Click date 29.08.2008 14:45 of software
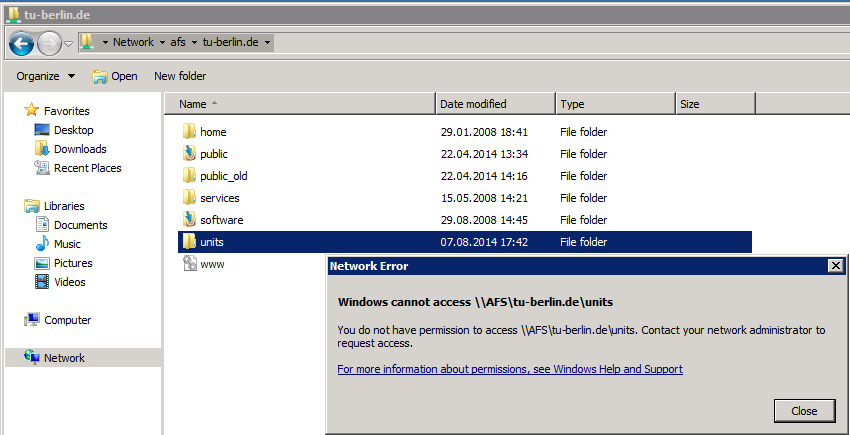This screenshot has width=850, height=435. tap(484, 220)
